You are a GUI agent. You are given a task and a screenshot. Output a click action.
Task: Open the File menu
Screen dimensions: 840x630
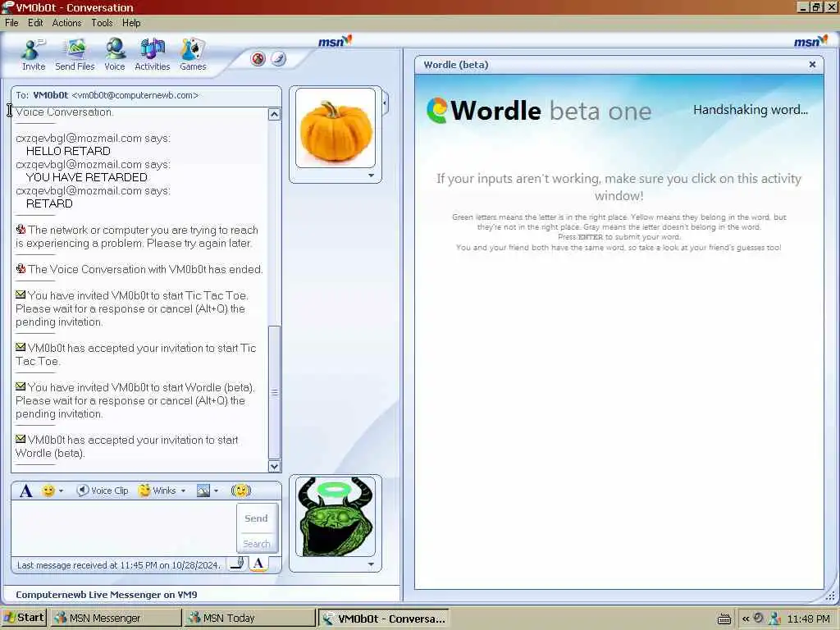click(11, 23)
